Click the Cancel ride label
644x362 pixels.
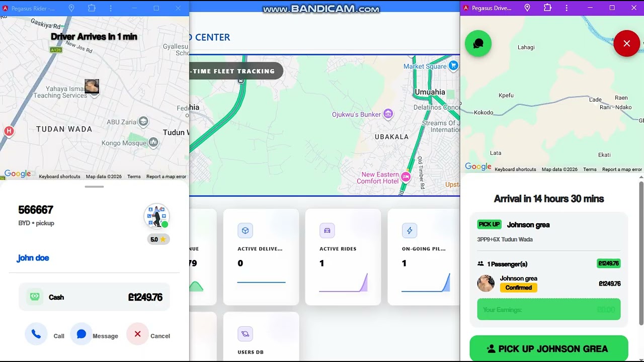(x=160, y=336)
